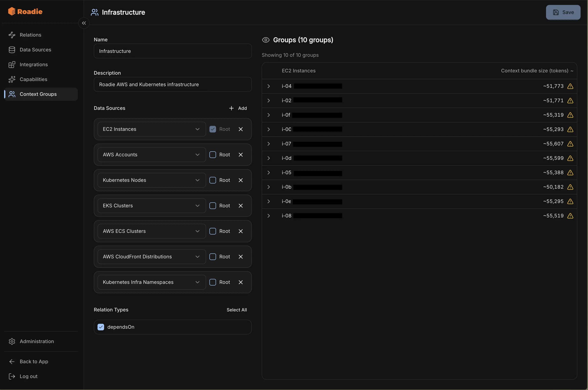This screenshot has width=588, height=390.
Task: Expand the i-0f group row
Action: 269,115
